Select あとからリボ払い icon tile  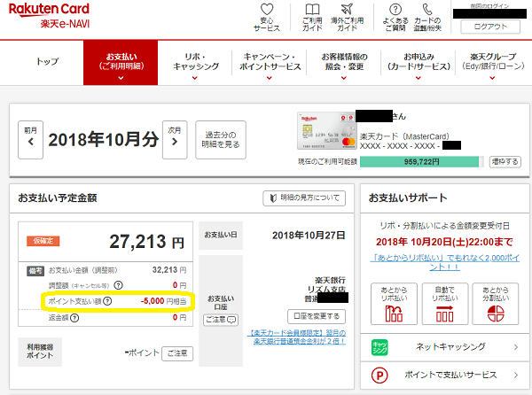(x=394, y=304)
